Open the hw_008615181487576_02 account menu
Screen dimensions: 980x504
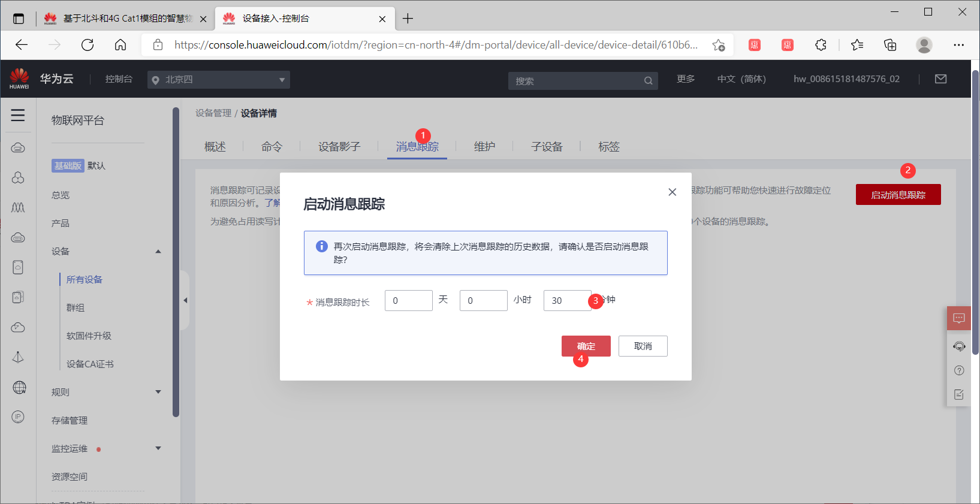tap(846, 79)
